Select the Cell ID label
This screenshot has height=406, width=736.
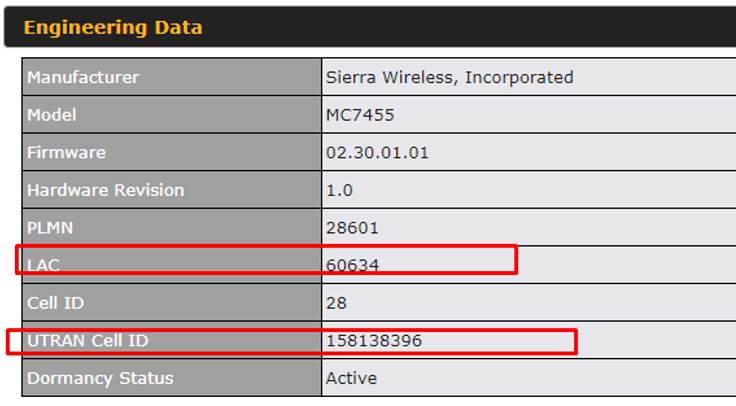pyautogui.click(x=55, y=303)
